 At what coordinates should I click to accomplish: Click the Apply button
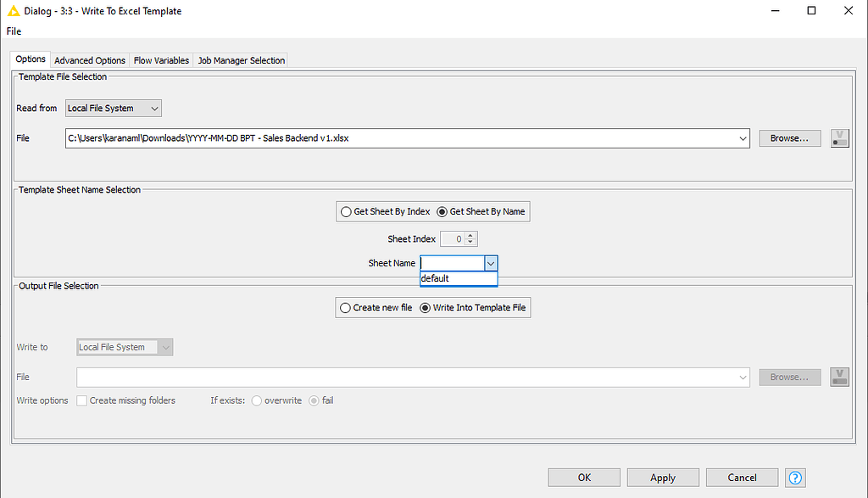coord(663,477)
